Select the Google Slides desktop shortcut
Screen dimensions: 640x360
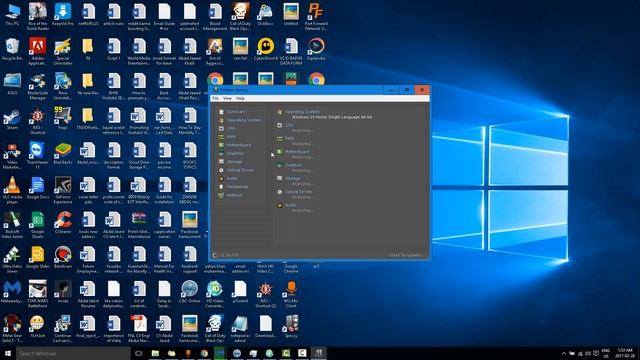[x=38, y=257]
